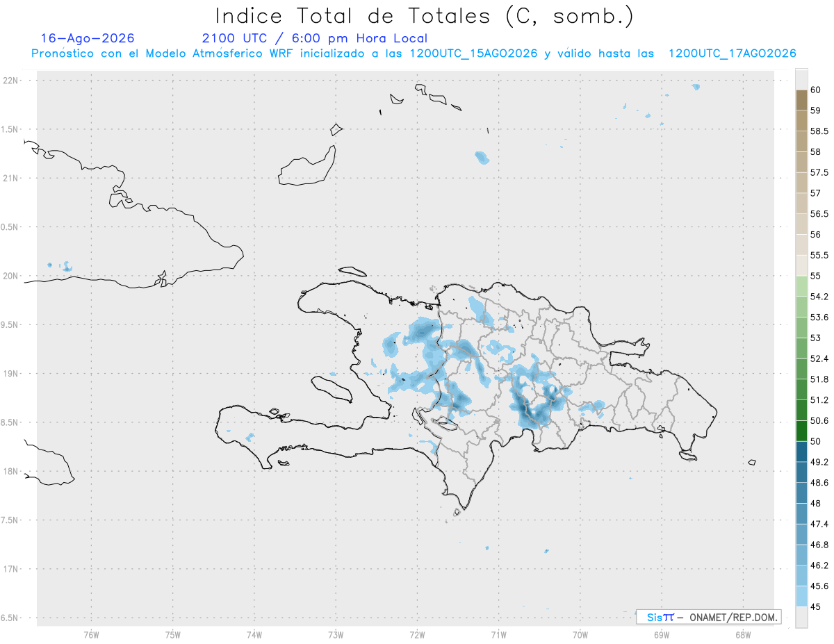The image size is (834, 644).
Task: Click the colorbar value 57.5
Action: [819, 172]
